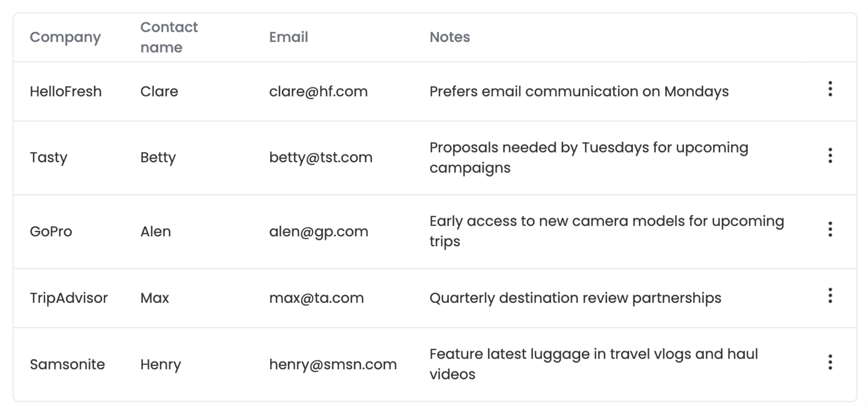This screenshot has height=414, width=868.
Task: Select the alen@gp.com email
Action: 318,231
